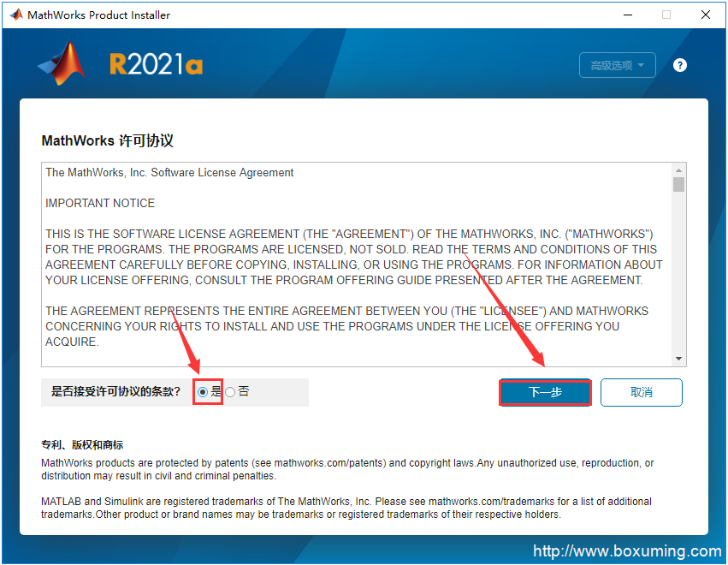The height and width of the screenshot is (565, 728).
Task: Close the MathWorks Product Installer window
Action: pos(706,15)
